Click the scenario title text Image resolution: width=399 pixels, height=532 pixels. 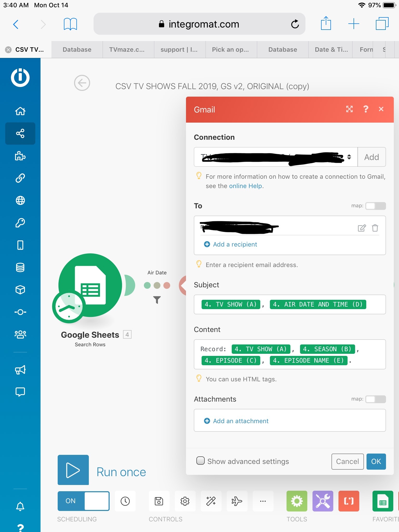[x=212, y=86]
